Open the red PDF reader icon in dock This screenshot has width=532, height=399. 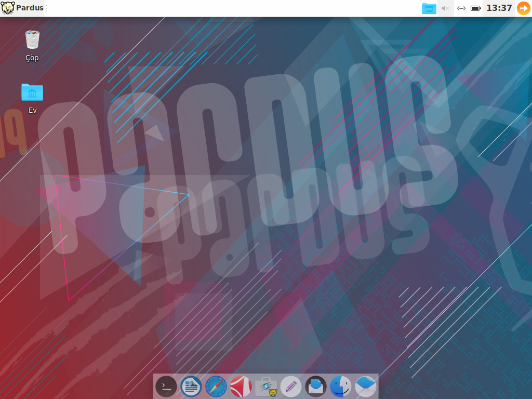pyautogui.click(x=241, y=387)
